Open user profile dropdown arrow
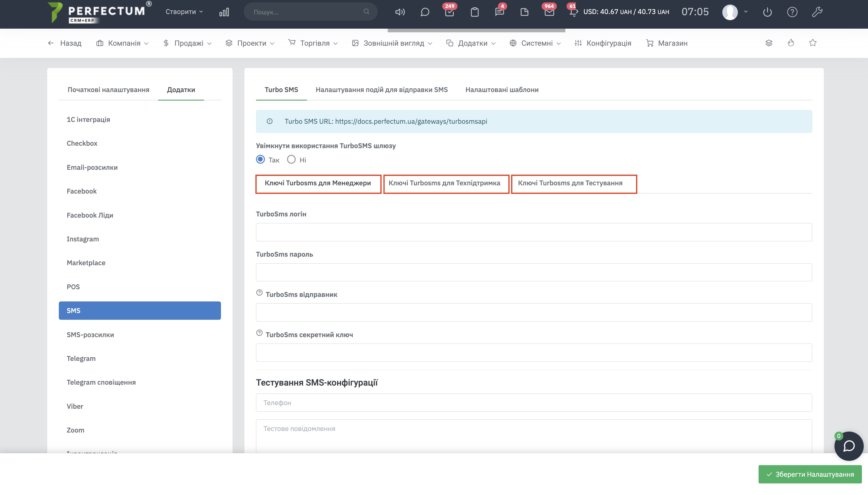The height and width of the screenshot is (495, 868). [746, 12]
